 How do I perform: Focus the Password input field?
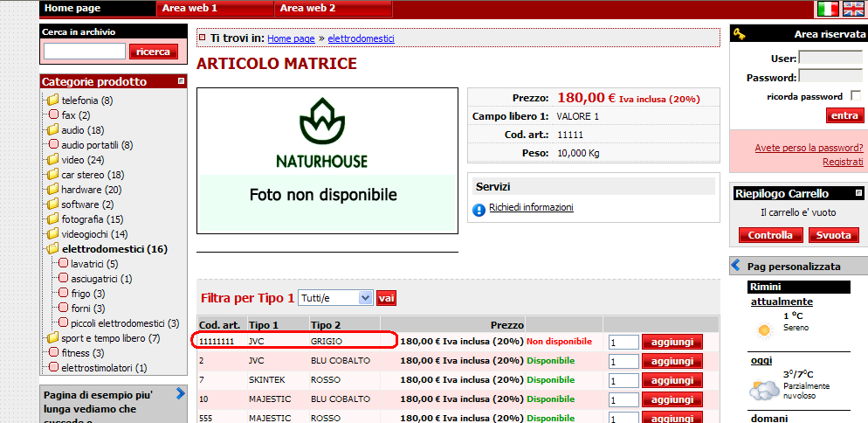tap(830, 77)
